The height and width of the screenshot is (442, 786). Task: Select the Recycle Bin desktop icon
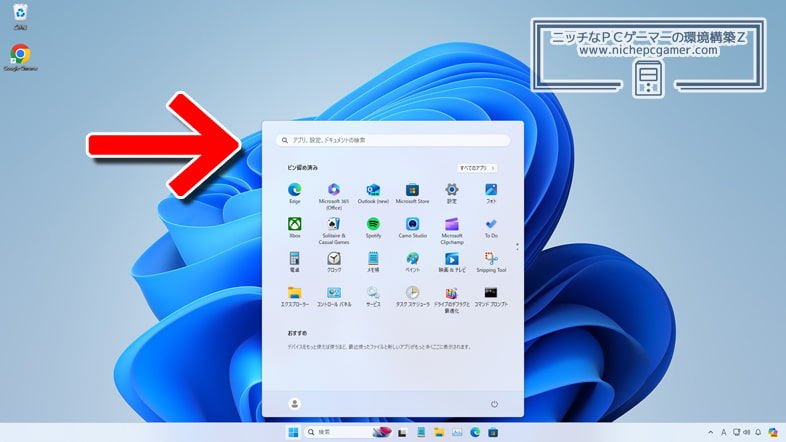(21, 16)
